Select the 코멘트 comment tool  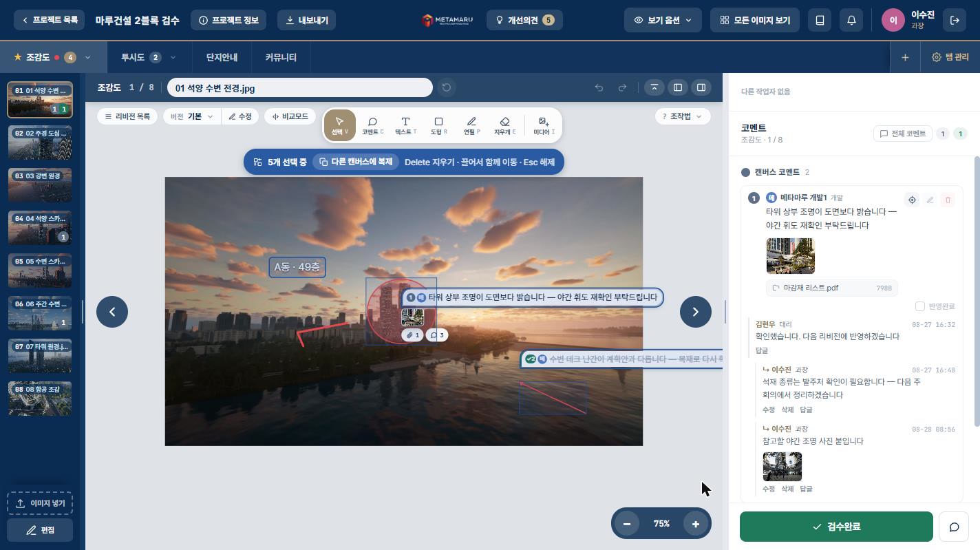coord(372,125)
